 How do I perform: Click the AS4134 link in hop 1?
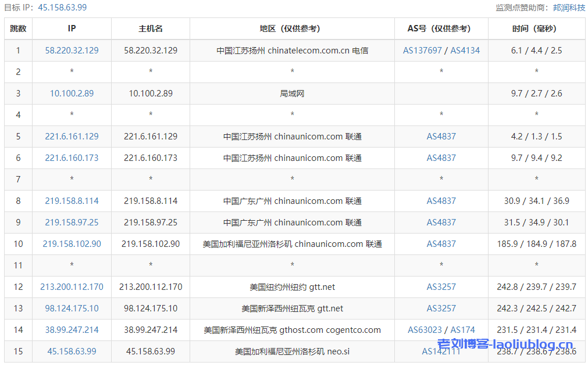tap(465, 51)
